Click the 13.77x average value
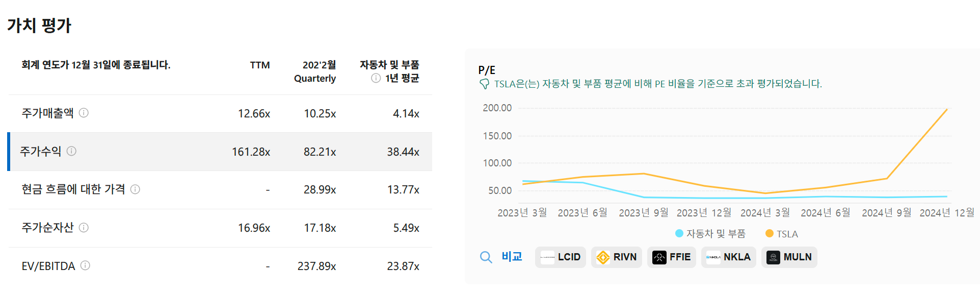Viewport: 980px width, 293px height. coord(403,190)
